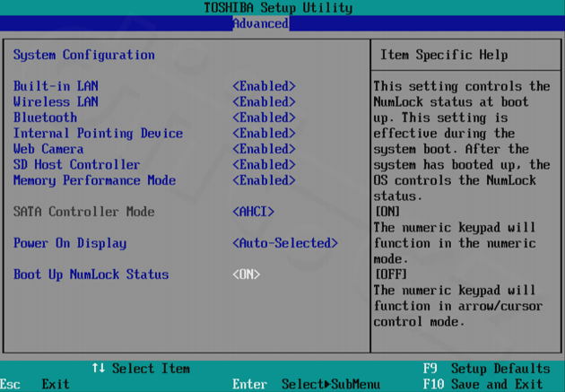Select the SD Host Controller label

pos(76,165)
